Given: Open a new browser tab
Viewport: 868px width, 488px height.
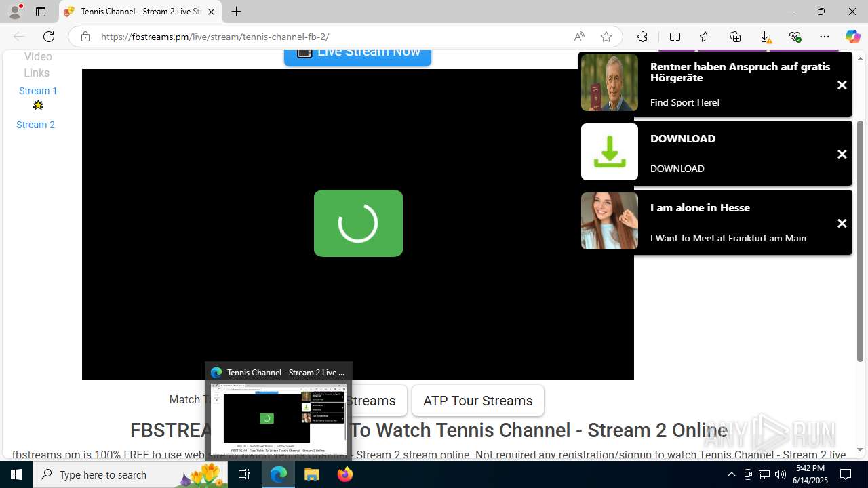Looking at the screenshot, I should click(236, 12).
